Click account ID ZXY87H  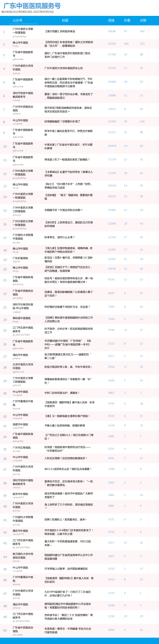[17, 114]
